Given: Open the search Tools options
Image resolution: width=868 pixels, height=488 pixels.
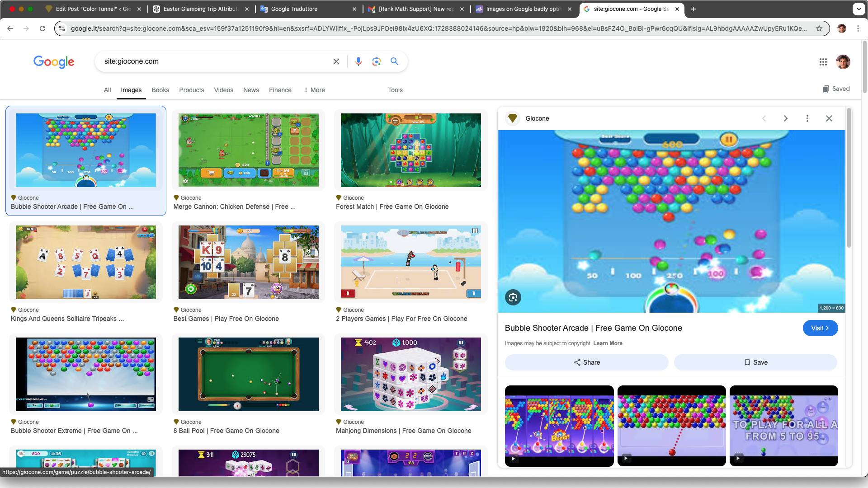Looking at the screenshot, I should [395, 90].
